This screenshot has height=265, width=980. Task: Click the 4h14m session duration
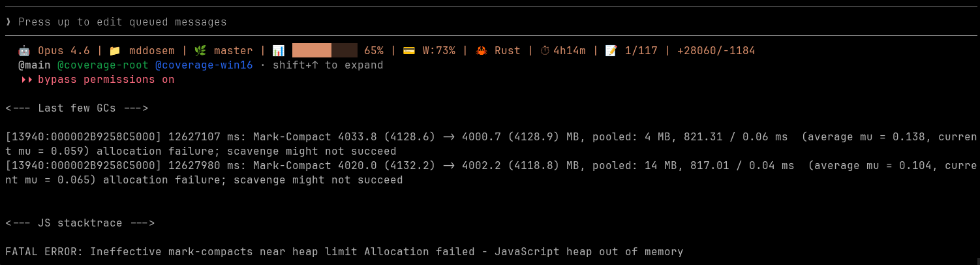pyautogui.click(x=570, y=51)
